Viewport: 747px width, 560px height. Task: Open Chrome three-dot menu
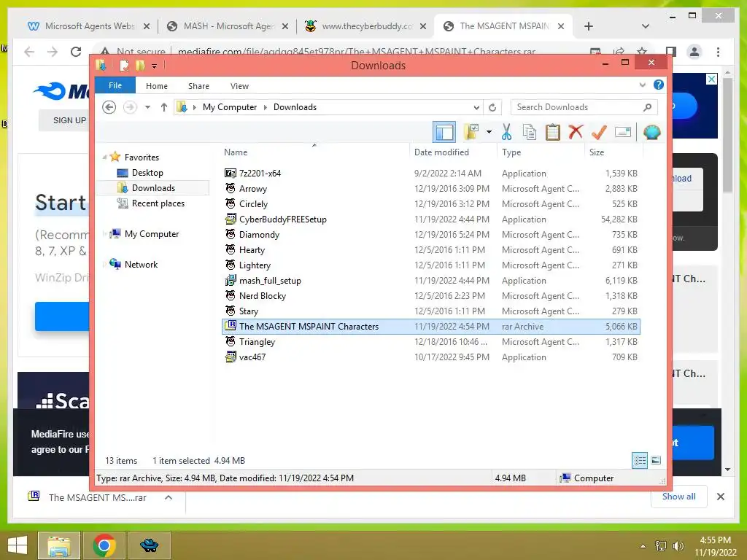[718, 52]
